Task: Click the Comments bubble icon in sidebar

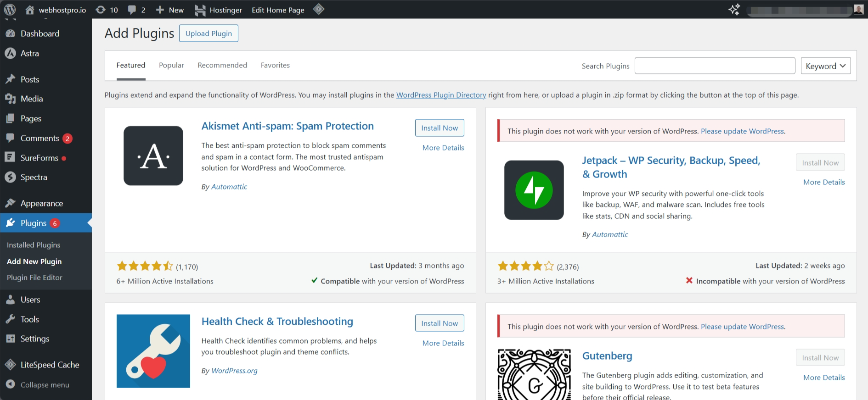Action: point(10,138)
